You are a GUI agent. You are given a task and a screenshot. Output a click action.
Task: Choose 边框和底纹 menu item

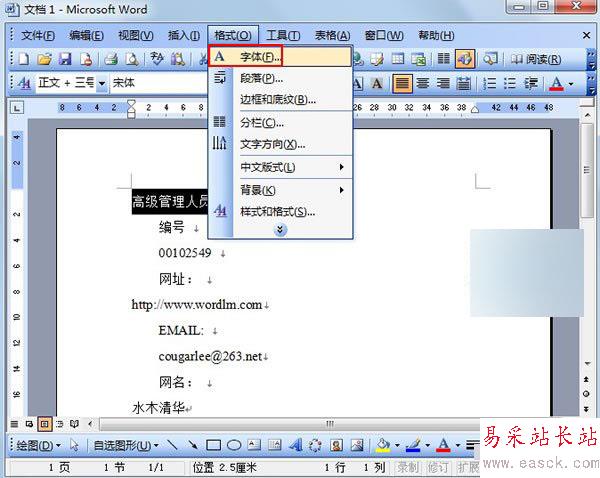(x=280, y=100)
